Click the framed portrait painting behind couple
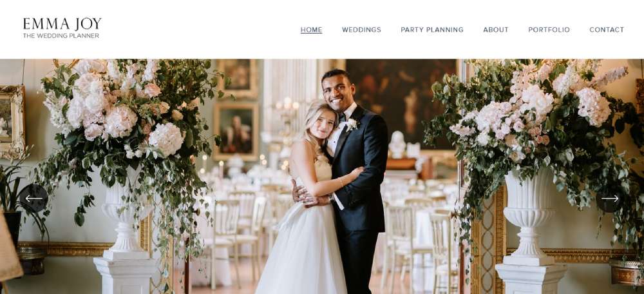This screenshot has height=294, width=644. click(236, 131)
